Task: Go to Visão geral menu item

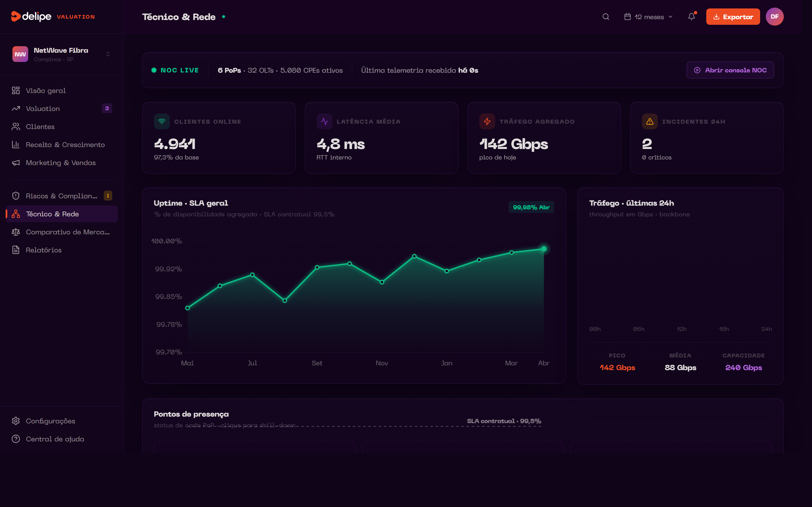Action: tap(46, 90)
